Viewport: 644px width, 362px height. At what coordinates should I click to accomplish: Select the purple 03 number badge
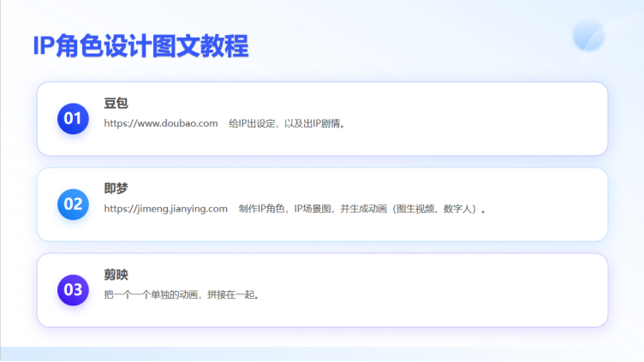point(73,289)
